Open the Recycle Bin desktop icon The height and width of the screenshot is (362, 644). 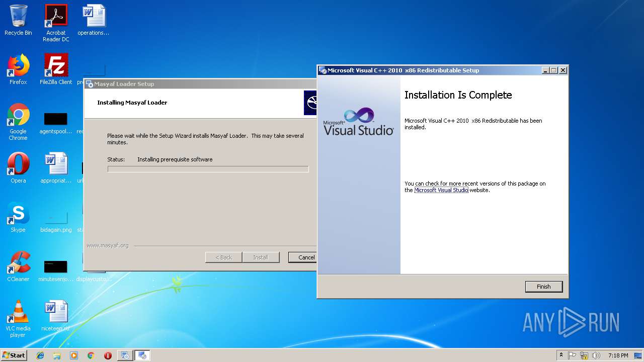[18, 20]
